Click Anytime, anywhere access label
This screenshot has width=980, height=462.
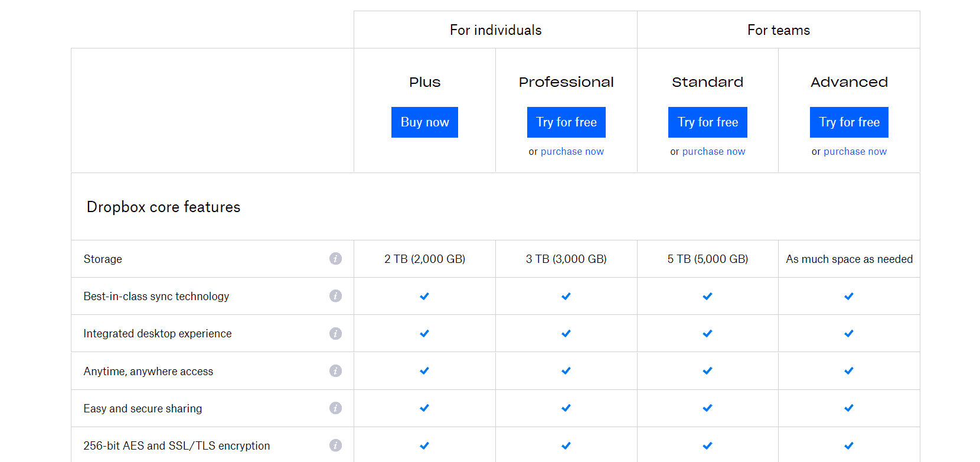pos(148,371)
